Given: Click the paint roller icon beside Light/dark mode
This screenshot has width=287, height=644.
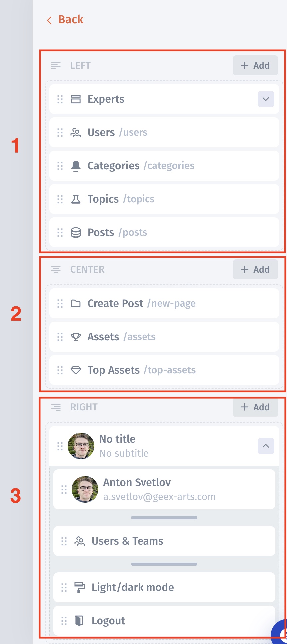Looking at the screenshot, I should click(80, 587).
